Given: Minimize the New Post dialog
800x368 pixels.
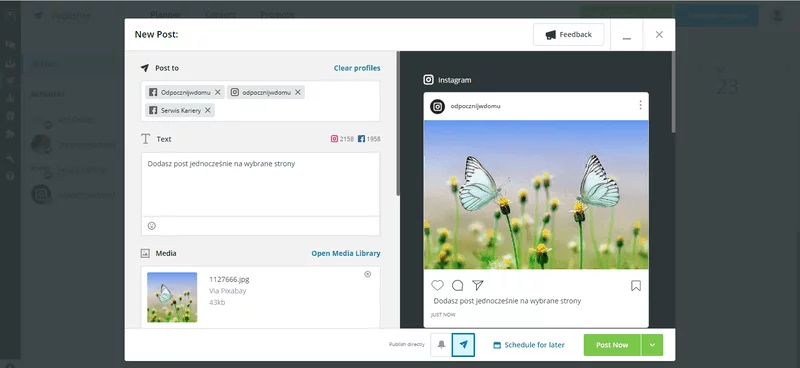Looking at the screenshot, I should point(627,35).
